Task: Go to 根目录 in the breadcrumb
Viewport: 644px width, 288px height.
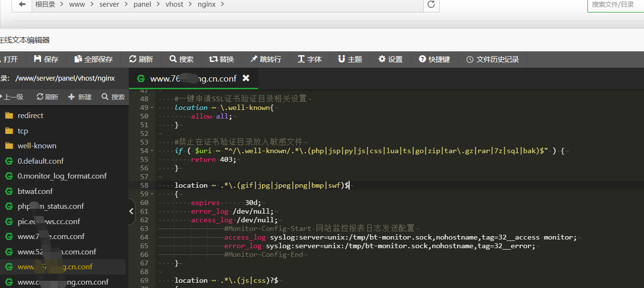Action: pos(46,4)
